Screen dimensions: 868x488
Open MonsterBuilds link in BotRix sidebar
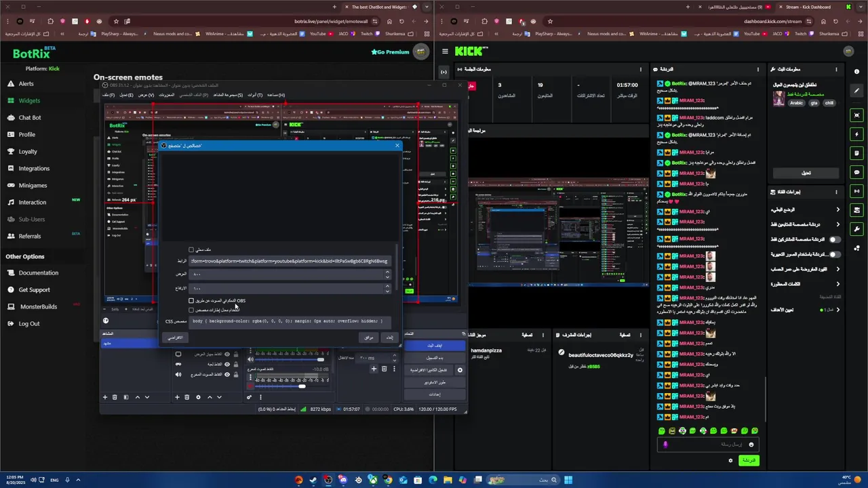(x=38, y=306)
